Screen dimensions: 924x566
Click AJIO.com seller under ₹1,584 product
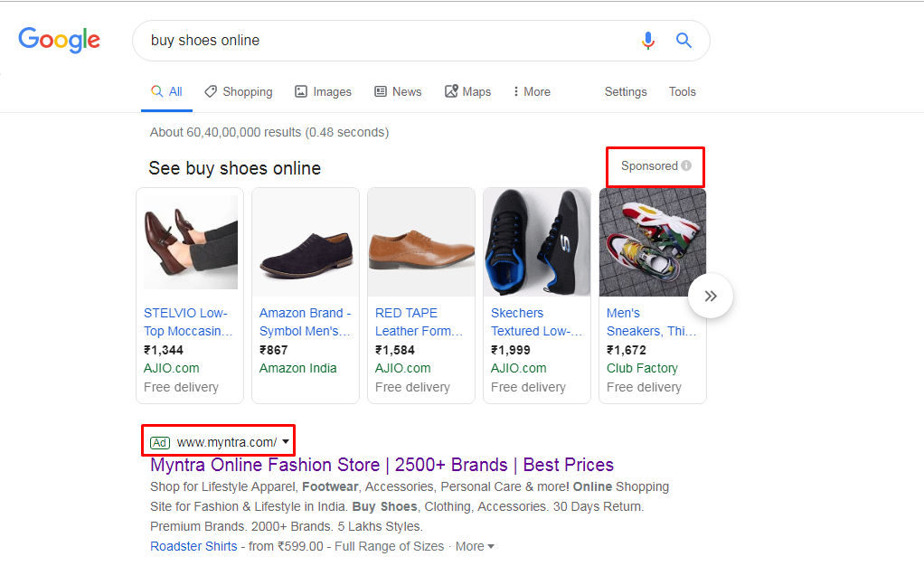pos(403,369)
